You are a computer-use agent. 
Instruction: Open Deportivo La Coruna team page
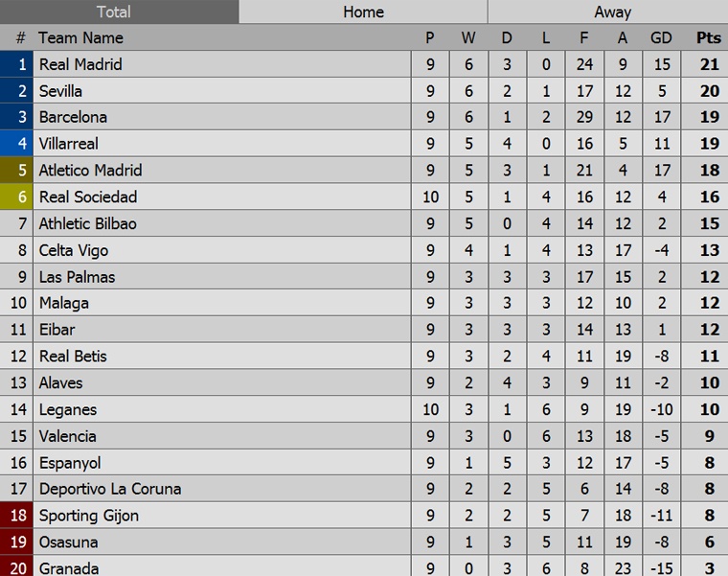tap(110, 489)
